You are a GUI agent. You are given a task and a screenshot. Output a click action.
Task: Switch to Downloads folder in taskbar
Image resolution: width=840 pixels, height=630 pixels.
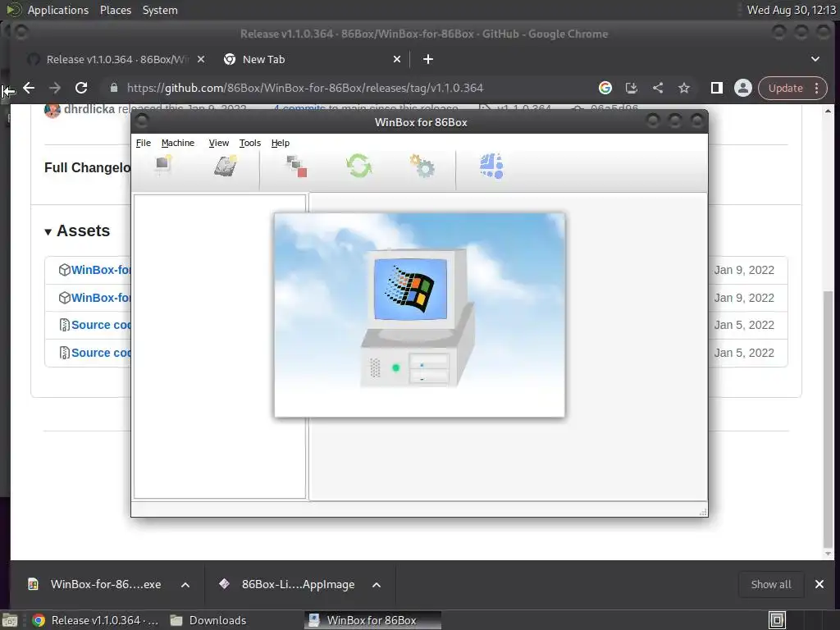tap(208, 620)
